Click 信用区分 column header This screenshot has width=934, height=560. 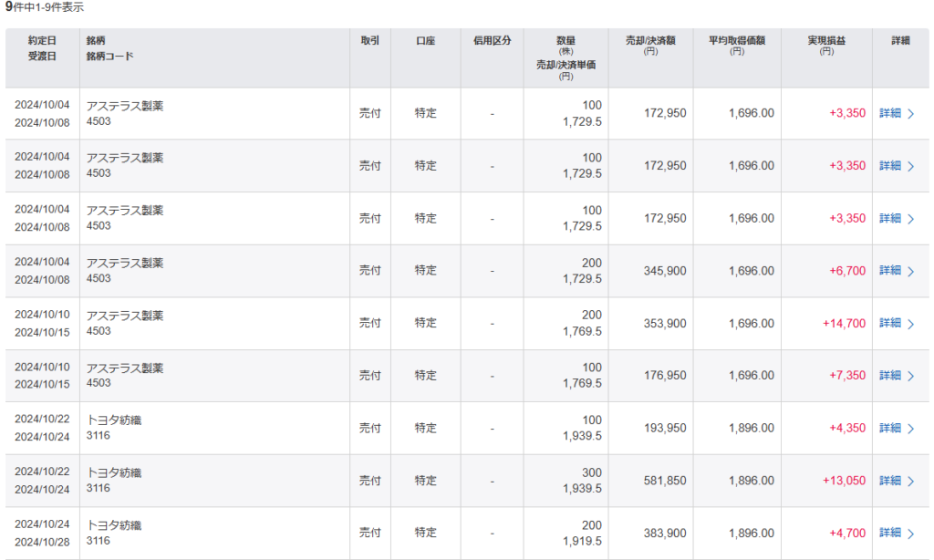(x=492, y=40)
